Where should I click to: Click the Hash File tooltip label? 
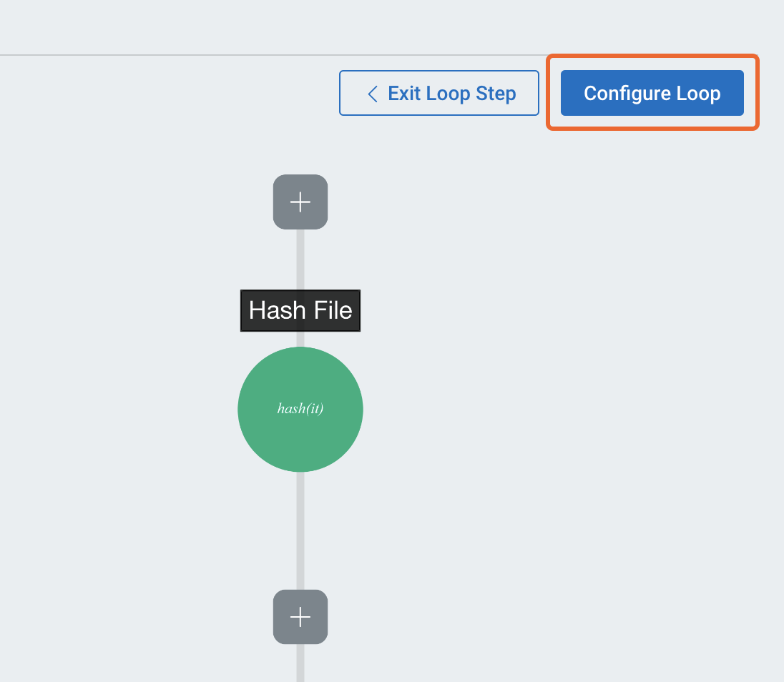click(x=300, y=310)
